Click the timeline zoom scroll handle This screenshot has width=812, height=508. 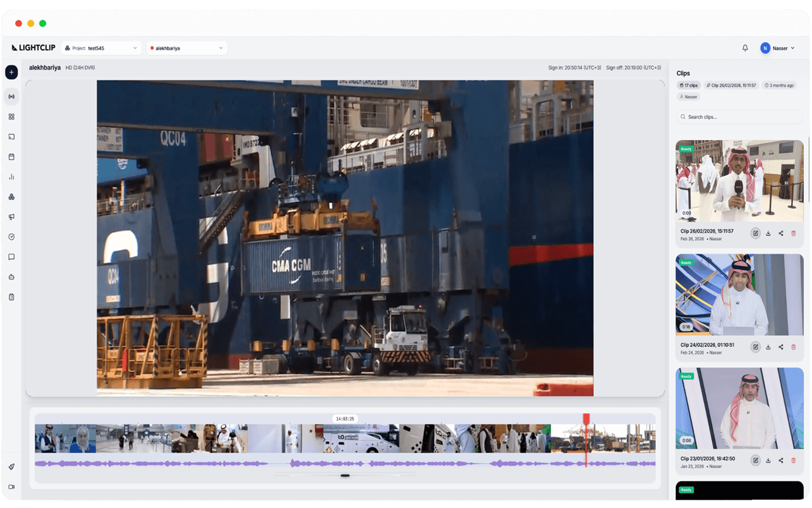[345, 476]
